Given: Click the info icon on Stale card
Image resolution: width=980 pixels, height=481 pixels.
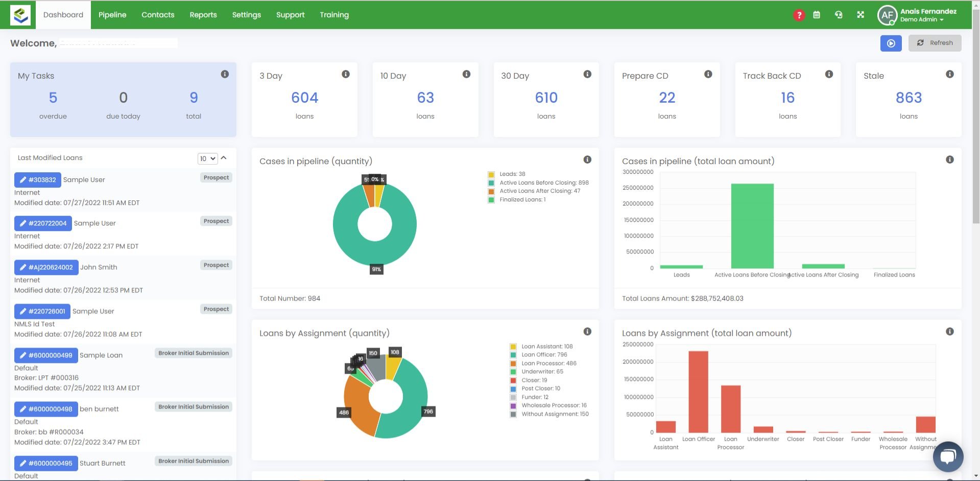Looking at the screenshot, I should pyautogui.click(x=950, y=74).
